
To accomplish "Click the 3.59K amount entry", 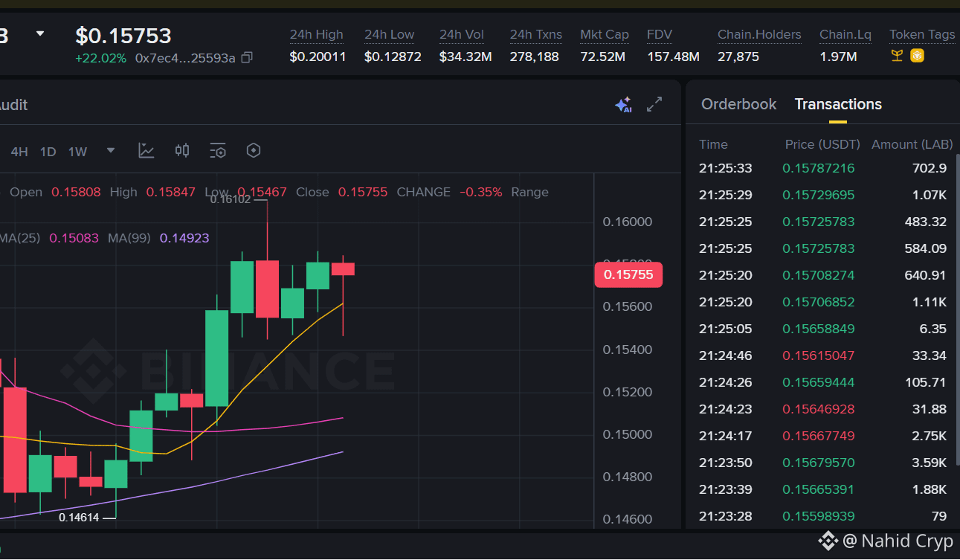I will click(x=930, y=463).
